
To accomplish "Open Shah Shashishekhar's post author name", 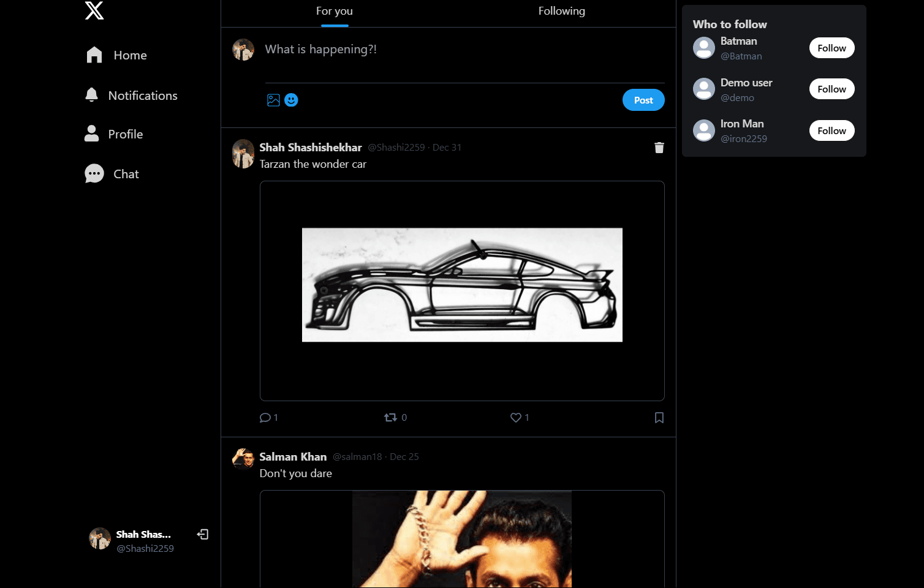I will [x=311, y=148].
